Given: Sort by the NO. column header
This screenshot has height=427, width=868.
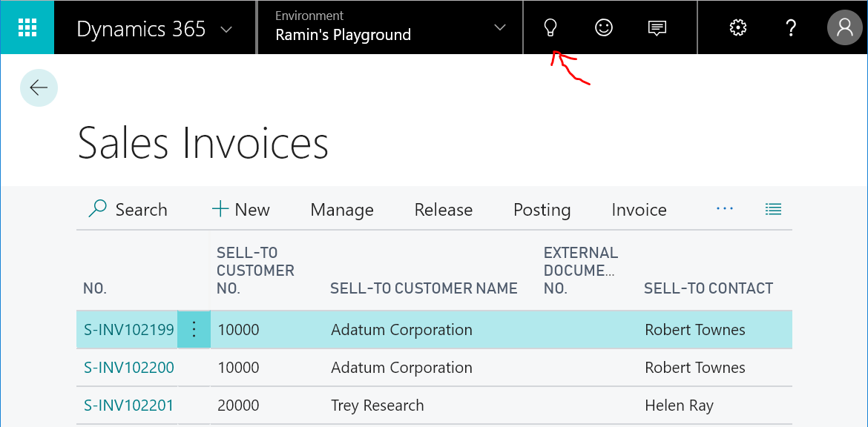Looking at the screenshot, I should click(95, 288).
